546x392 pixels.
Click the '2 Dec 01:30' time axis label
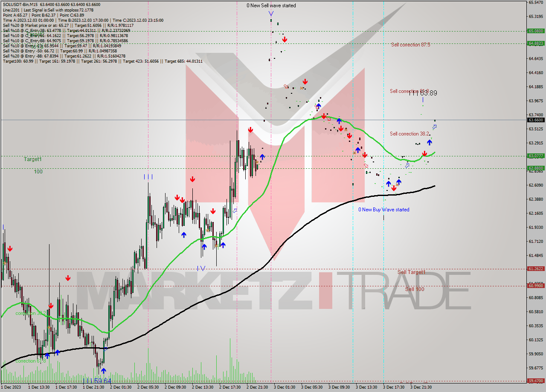tap(121, 387)
